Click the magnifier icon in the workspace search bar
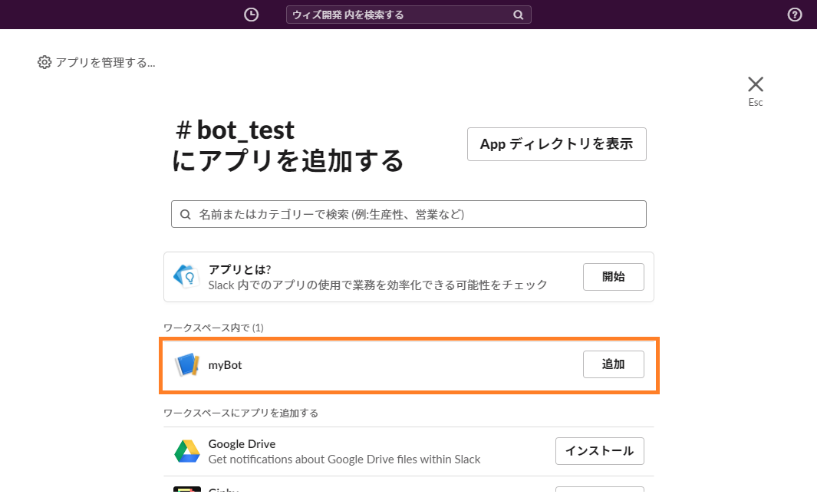The image size is (817, 504). [519, 14]
